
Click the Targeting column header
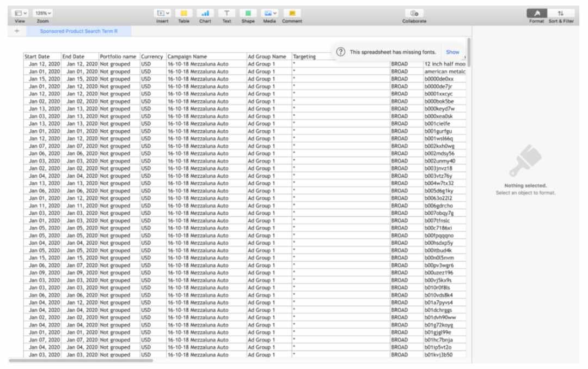point(313,56)
